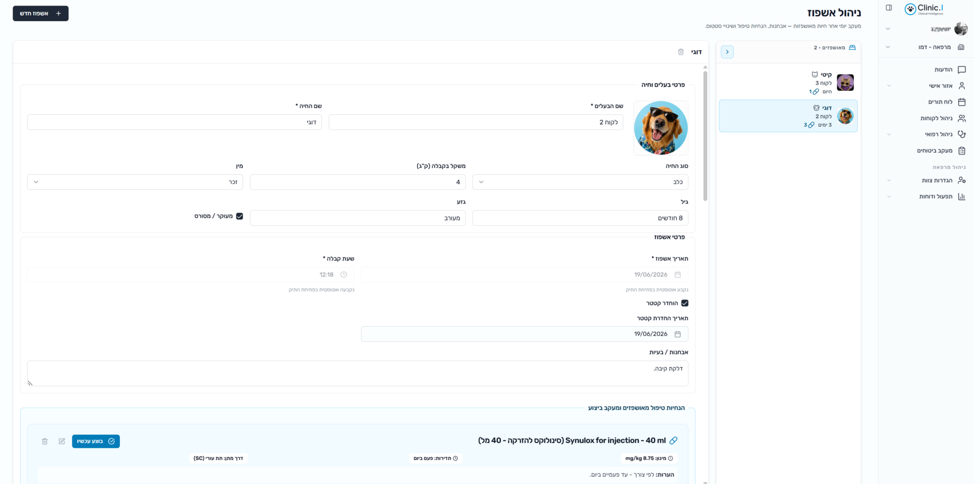This screenshot has height=484, width=980.
Task: Click the 'תדירות: פעם ביום' frequency tag
Action: [x=436, y=458]
